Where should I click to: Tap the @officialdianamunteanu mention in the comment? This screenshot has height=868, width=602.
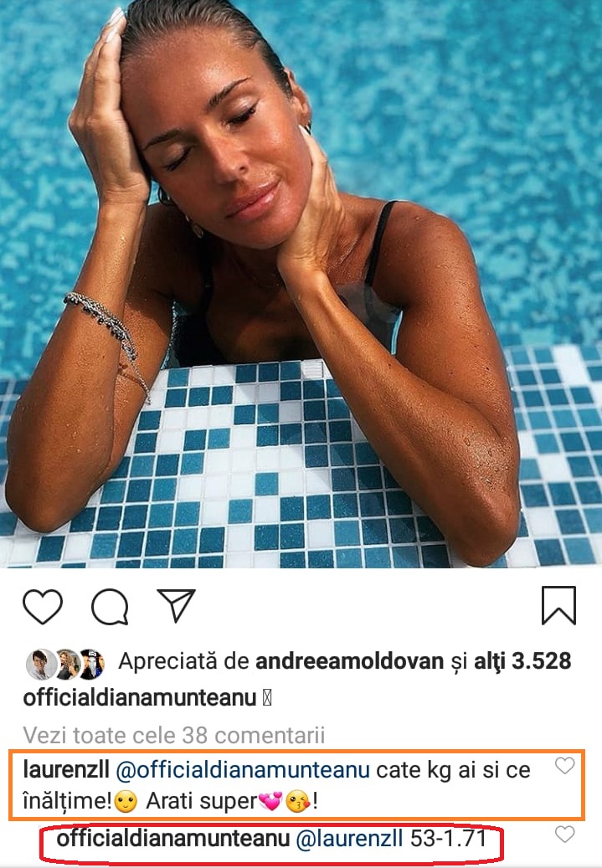(x=243, y=770)
